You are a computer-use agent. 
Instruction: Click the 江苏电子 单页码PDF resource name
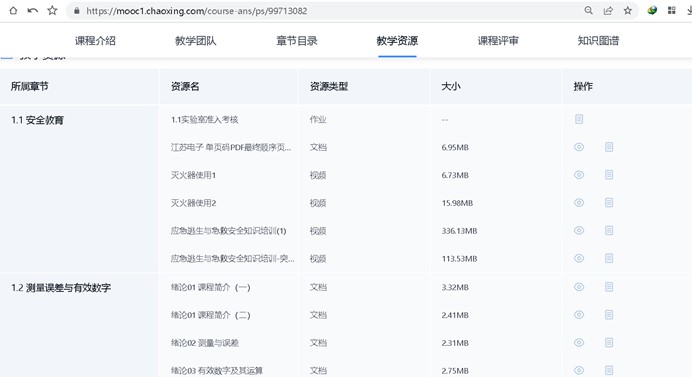[231, 147]
